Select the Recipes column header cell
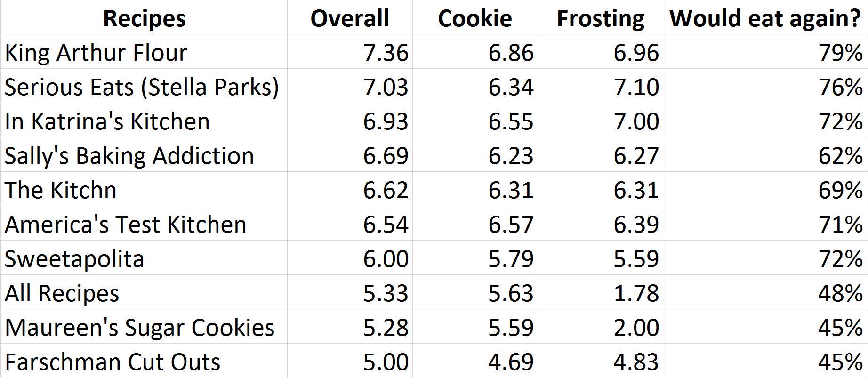 point(144,17)
